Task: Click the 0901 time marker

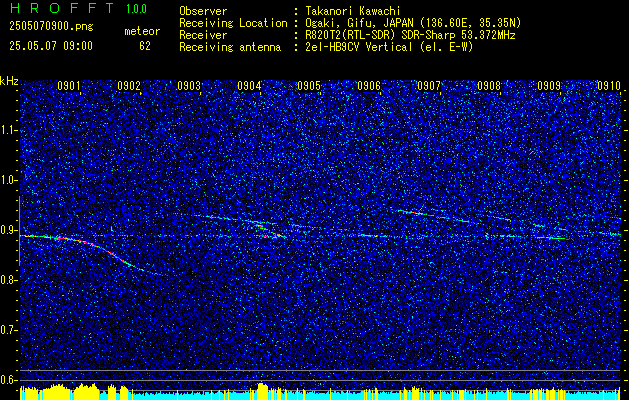Action: [69, 85]
